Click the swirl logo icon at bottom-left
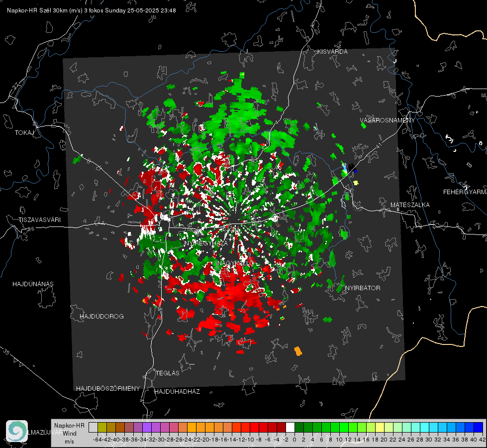 (x=17, y=431)
